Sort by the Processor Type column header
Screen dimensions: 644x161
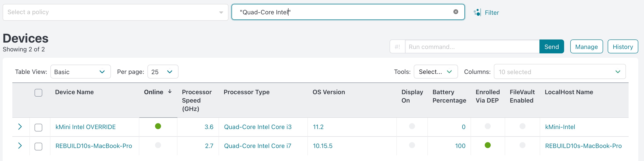click(246, 92)
